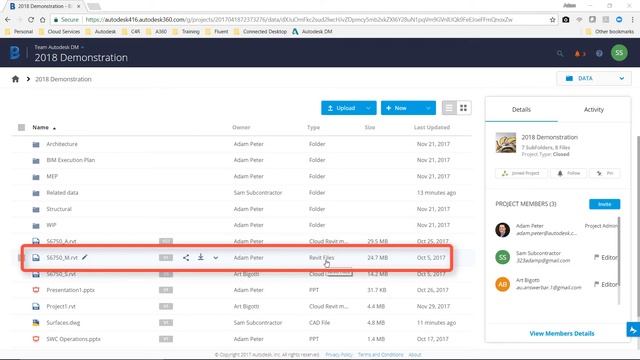
Task: Open Project1.rvt file
Action: [61, 307]
